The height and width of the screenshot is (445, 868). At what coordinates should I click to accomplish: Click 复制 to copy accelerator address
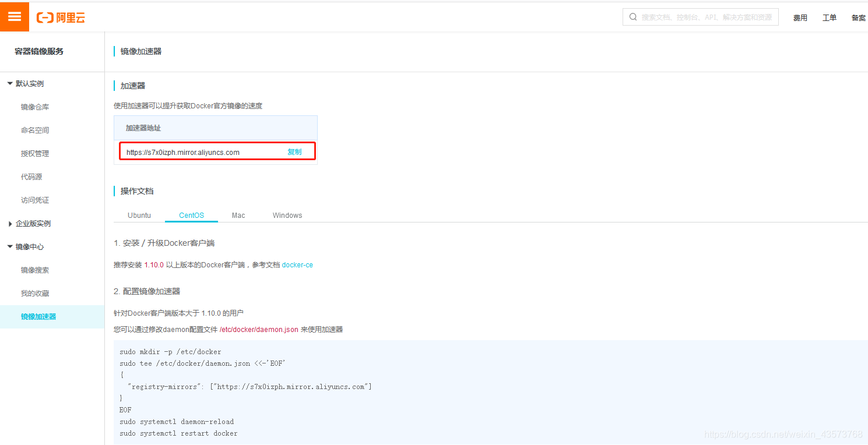[294, 152]
